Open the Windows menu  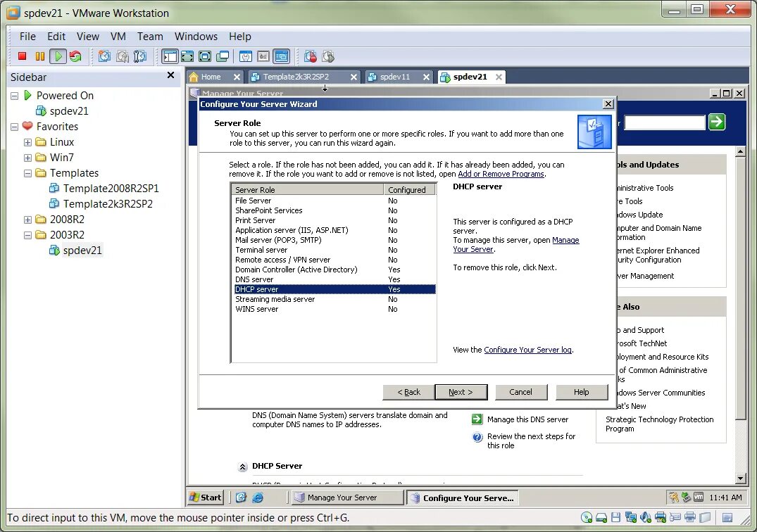[196, 37]
